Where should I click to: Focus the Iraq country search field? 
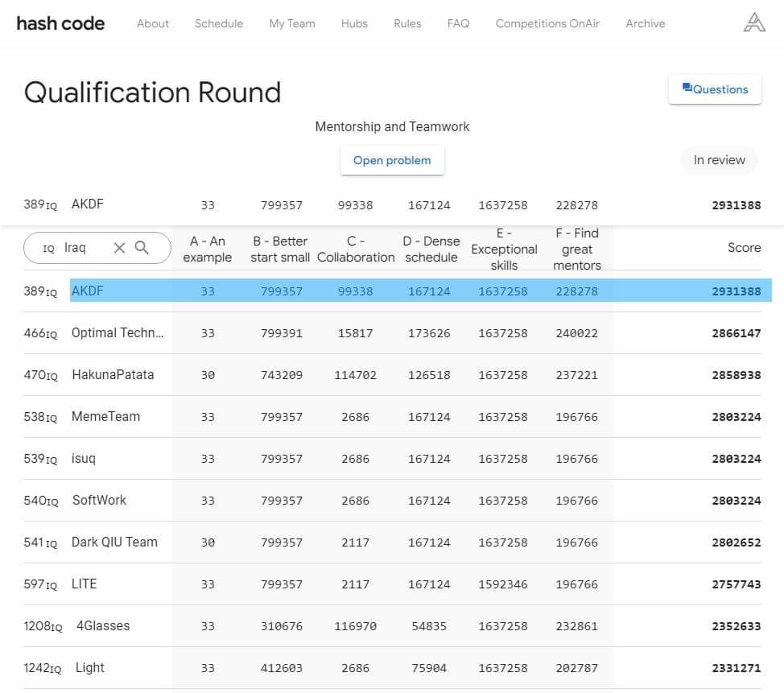point(80,248)
